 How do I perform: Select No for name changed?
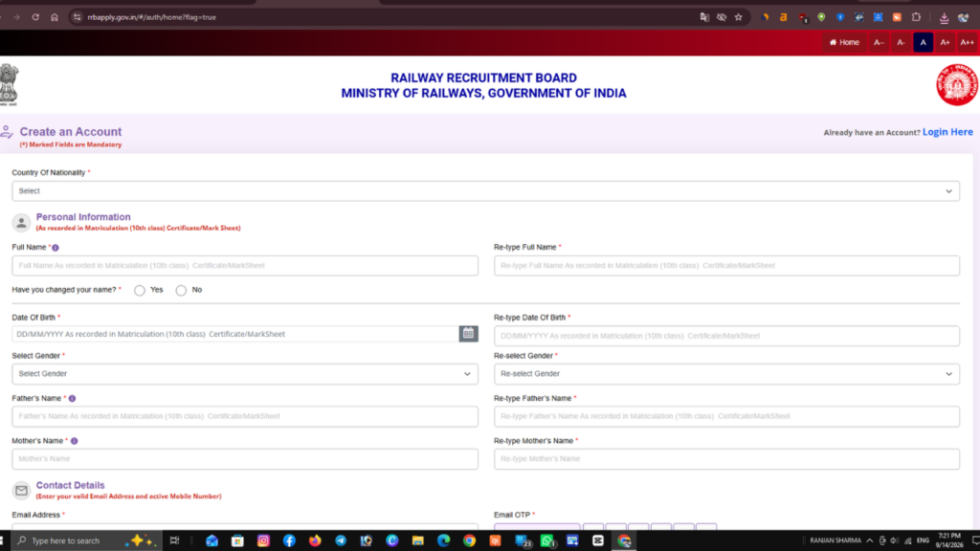tap(181, 291)
